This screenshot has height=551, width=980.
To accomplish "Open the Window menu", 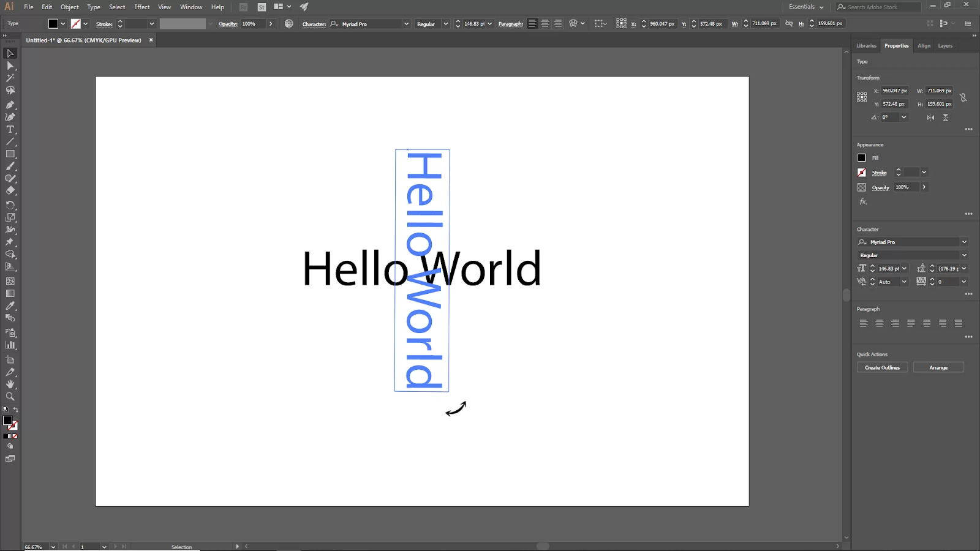I will tap(191, 7).
